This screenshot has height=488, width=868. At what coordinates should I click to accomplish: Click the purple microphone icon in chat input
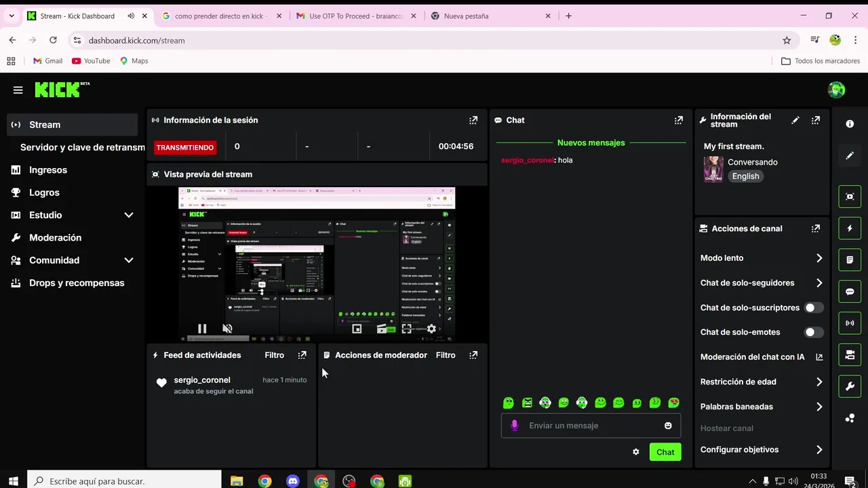pyautogui.click(x=514, y=426)
